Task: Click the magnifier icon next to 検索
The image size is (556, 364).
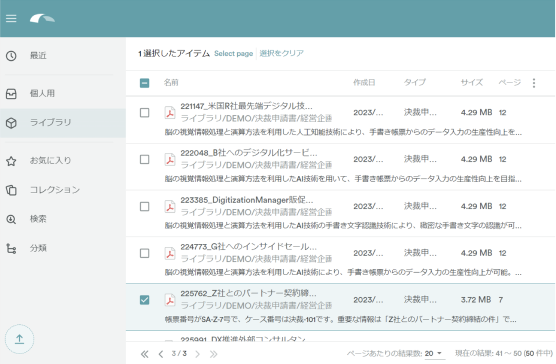Action: (11, 219)
